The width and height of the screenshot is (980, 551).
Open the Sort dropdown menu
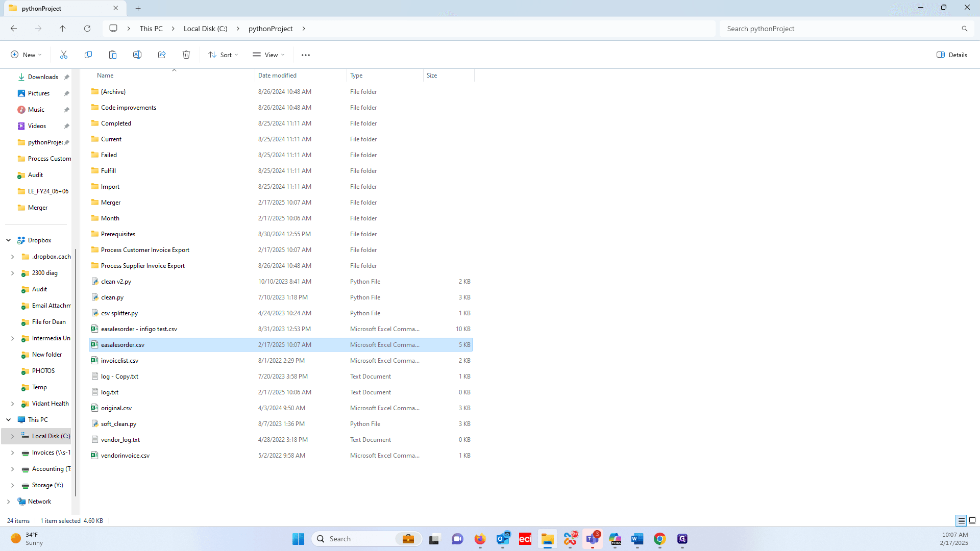tap(223, 55)
